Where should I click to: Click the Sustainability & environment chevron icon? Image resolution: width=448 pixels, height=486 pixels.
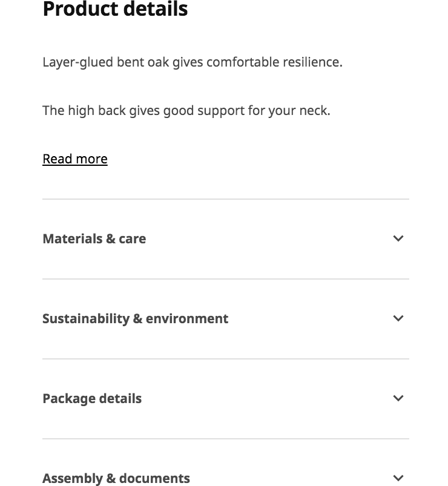[x=398, y=318]
